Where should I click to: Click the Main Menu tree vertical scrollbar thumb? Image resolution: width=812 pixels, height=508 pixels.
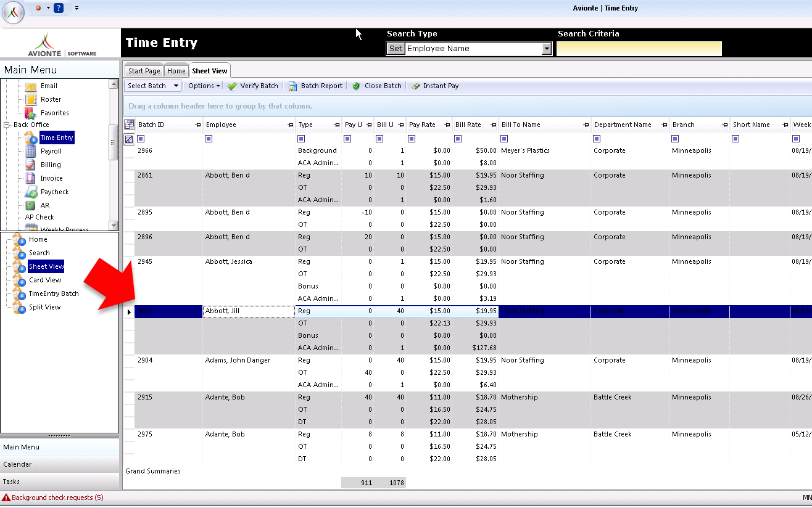(x=113, y=142)
